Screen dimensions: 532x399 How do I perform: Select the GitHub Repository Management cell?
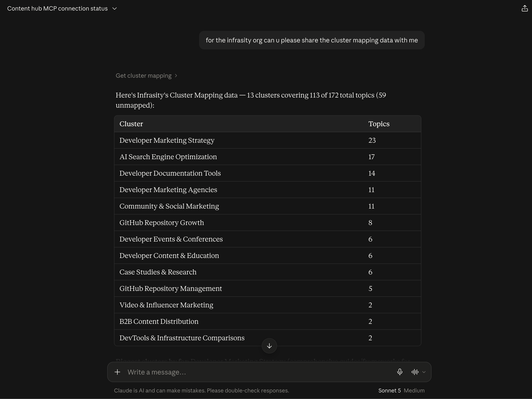point(171,288)
